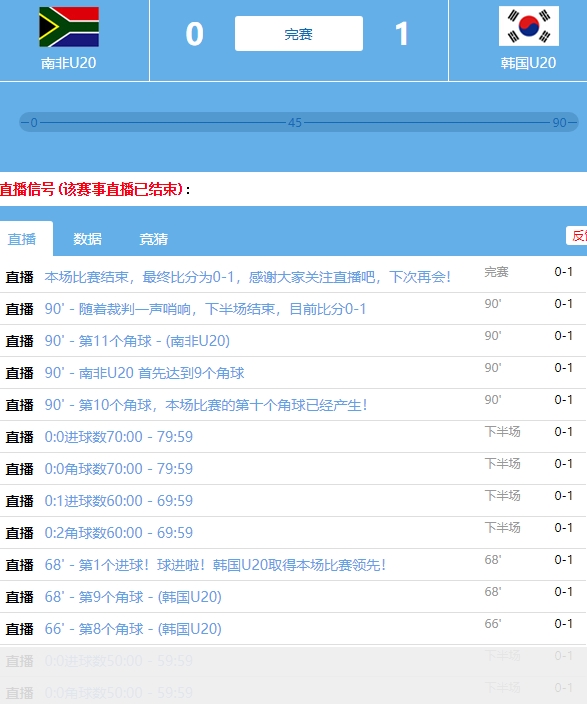Select row 第11个角球 (南非U20)
Screen dimensions: 587x704
[x=293, y=341]
